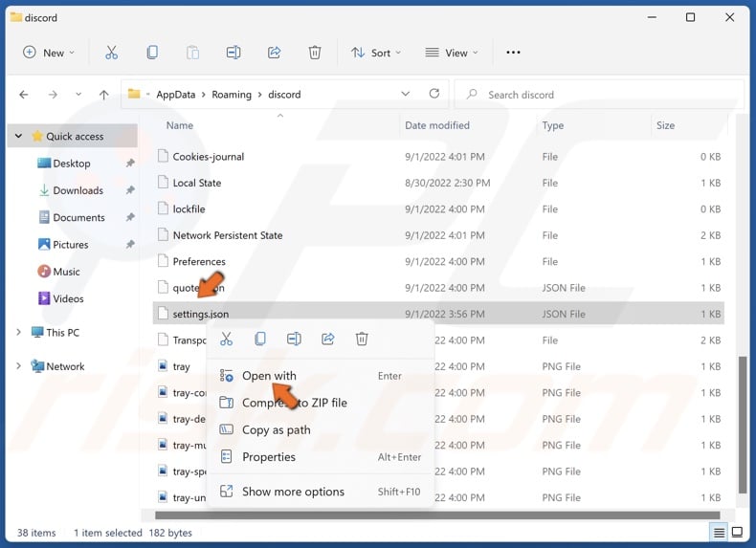Click the Share icon in the toolbar

(274, 53)
